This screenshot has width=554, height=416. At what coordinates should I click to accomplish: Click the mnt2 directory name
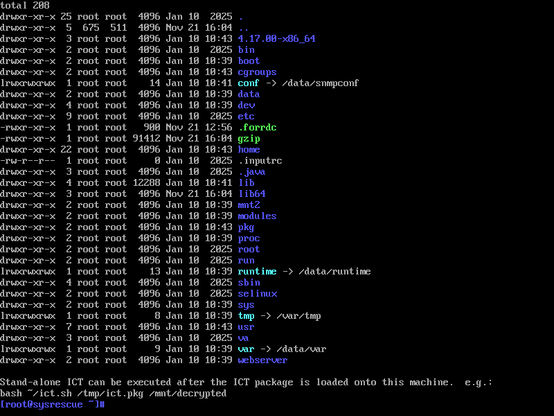click(x=249, y=205)
